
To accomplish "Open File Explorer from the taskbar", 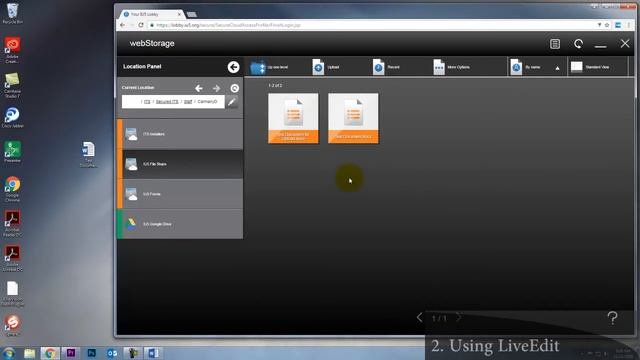I will point(29,353).
